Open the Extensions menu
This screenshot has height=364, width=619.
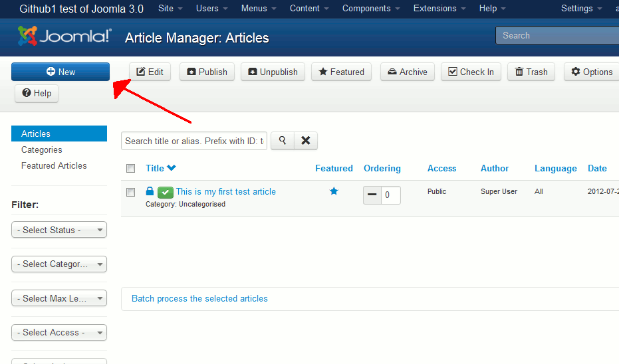click(x=439, y=8)
